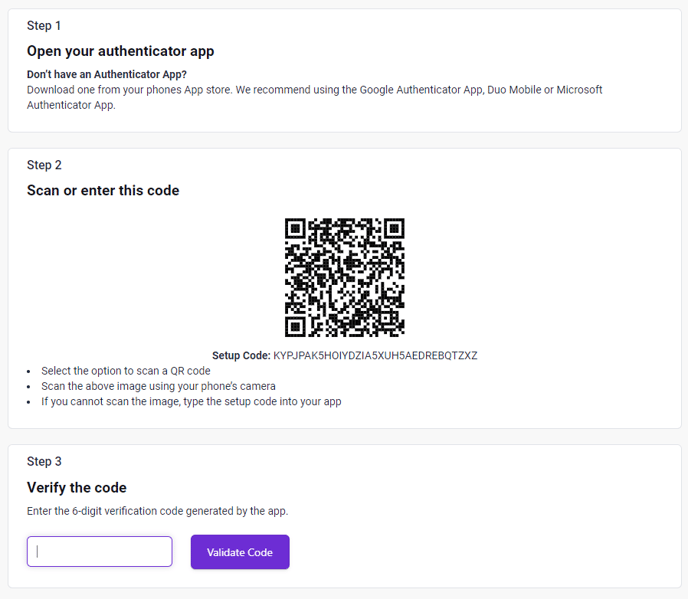Click the Validate Code button
The height and width of the screenshot is (599, 688).
tap(240, 552)
